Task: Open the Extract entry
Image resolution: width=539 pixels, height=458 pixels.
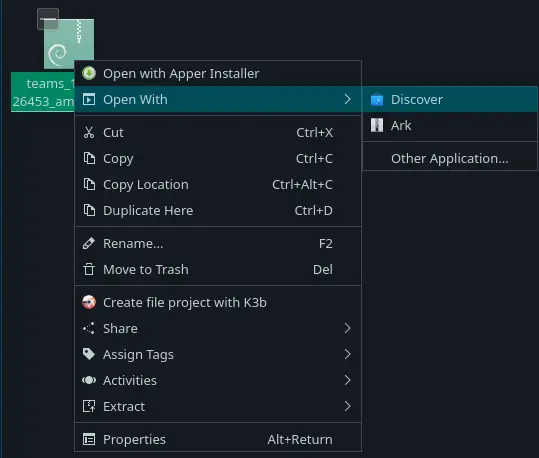Action: 218,406
